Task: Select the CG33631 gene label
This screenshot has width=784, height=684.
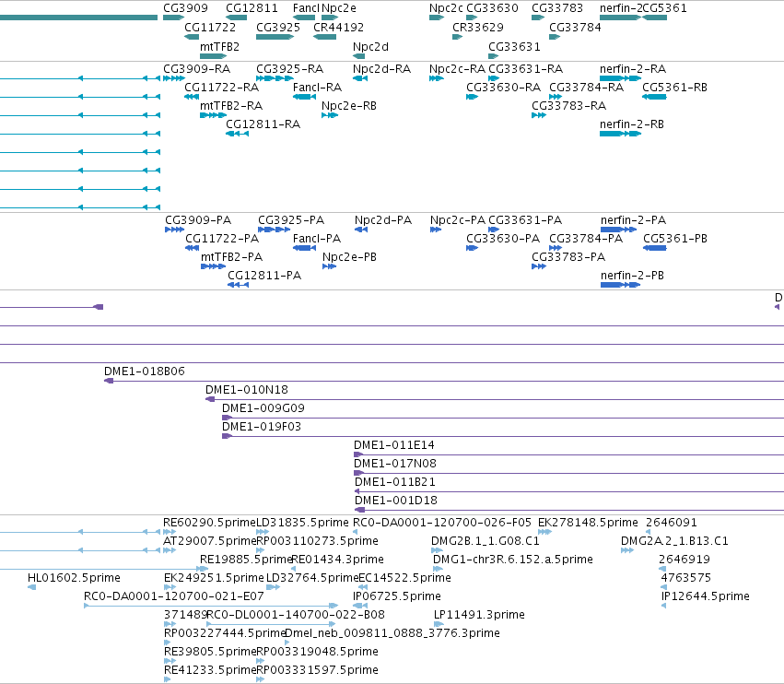Action: click(x=514, y=46)
